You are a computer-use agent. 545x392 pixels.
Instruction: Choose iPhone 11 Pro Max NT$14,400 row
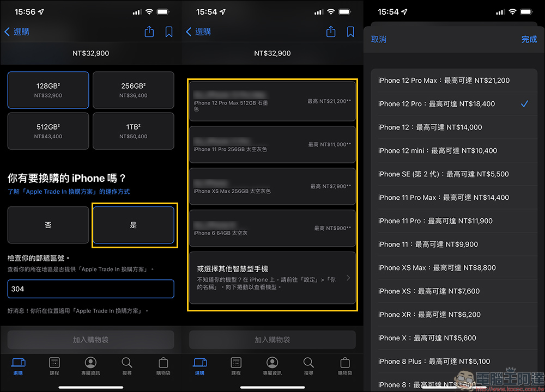454,198
